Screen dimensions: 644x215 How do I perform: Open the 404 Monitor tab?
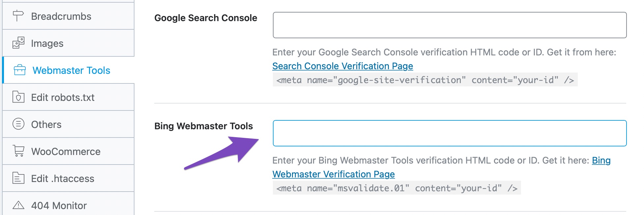pos(59,205)
